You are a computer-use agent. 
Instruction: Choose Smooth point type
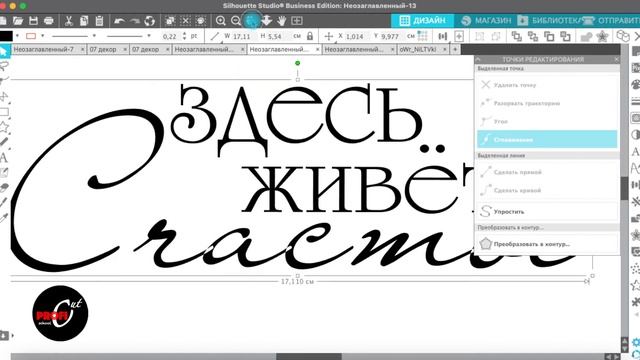[x=547, y=140]
